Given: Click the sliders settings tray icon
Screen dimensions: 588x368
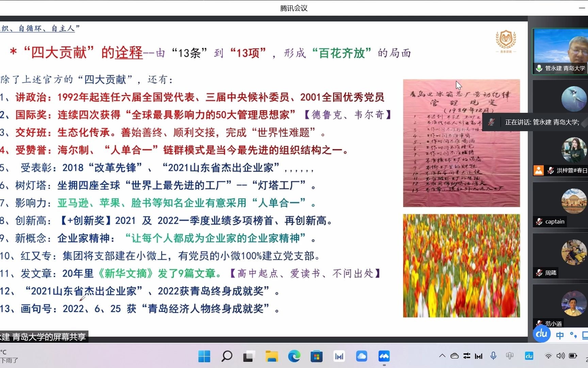Looking at the screenshot, I should [467, 356].
